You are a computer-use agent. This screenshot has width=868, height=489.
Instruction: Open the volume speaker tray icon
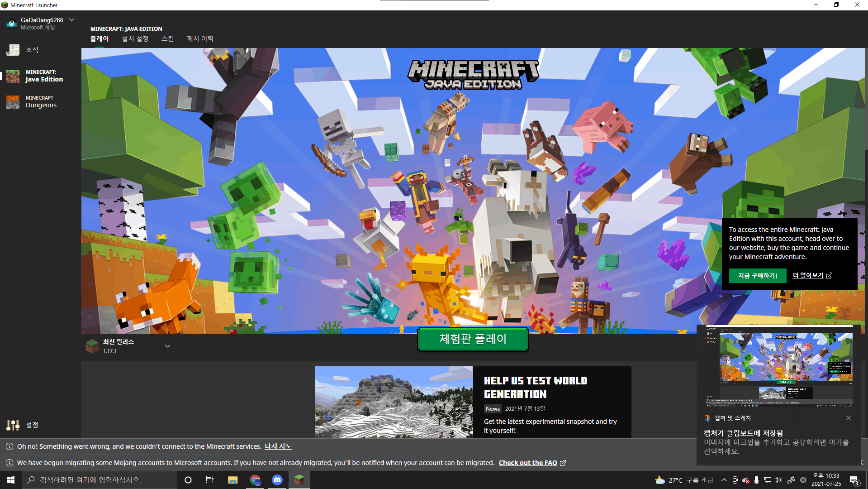(778, 480)
